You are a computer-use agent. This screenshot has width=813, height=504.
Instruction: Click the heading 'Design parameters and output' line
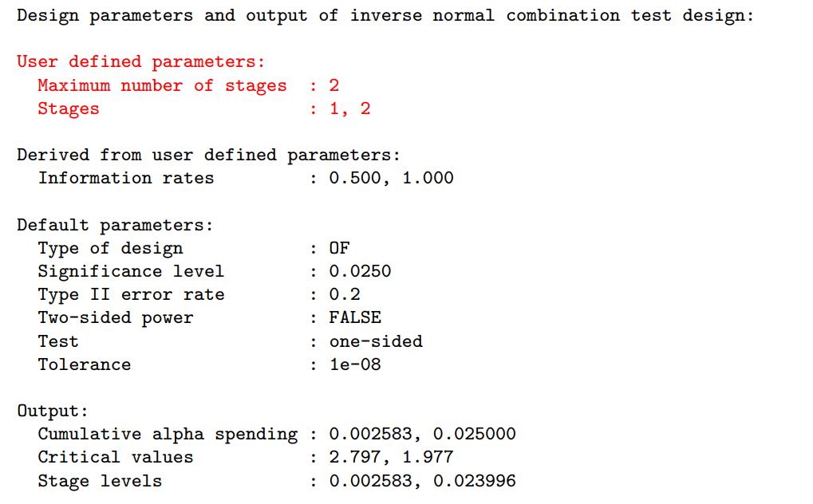[385, 15]
